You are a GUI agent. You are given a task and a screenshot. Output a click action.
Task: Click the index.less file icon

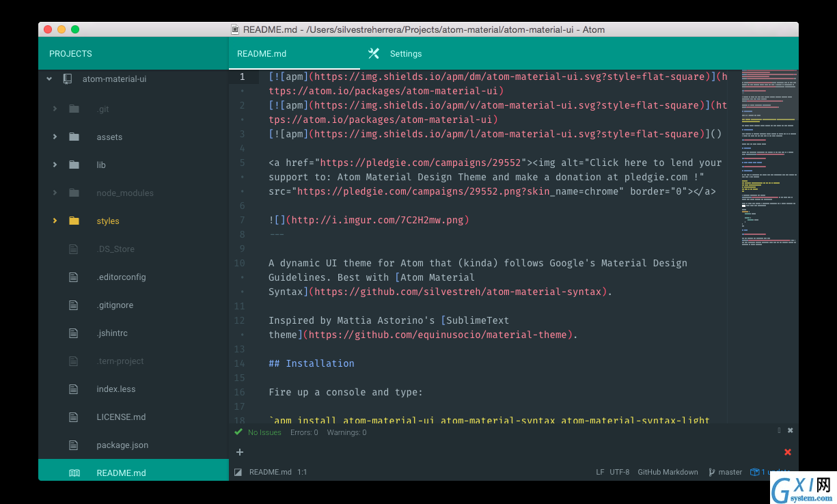pyautogui.click(x=74, y=389)
